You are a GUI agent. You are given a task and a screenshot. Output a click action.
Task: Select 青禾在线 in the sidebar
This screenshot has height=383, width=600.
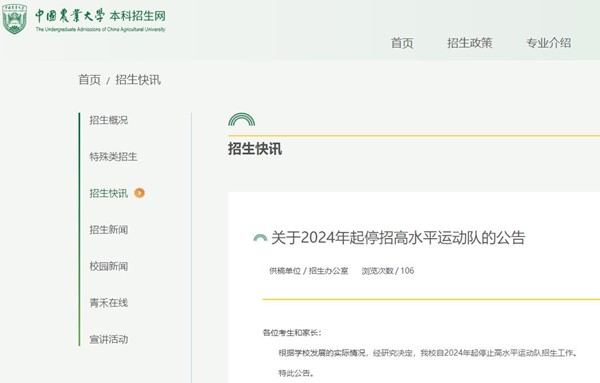click(x=109, y=303)
